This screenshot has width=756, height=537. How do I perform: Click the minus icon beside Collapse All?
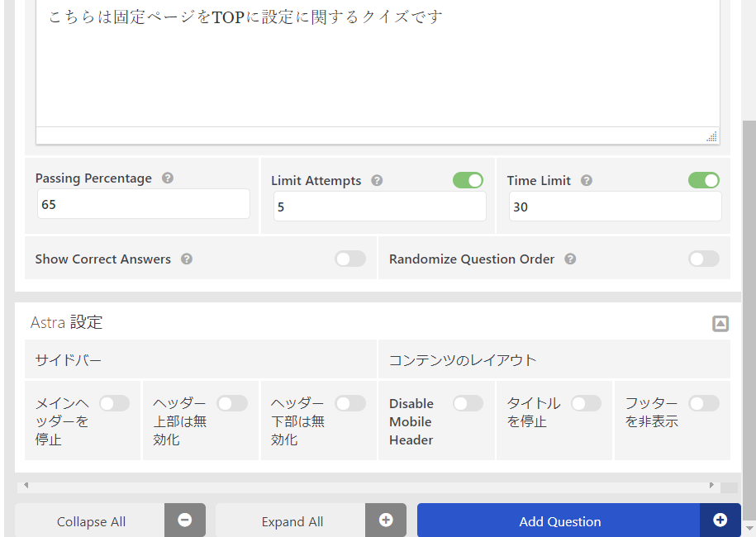185,520
